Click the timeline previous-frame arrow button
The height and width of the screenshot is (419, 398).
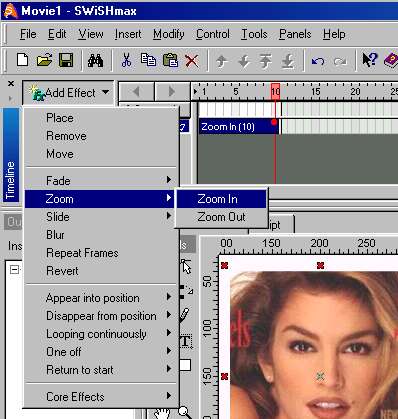[x=136, y=91]
